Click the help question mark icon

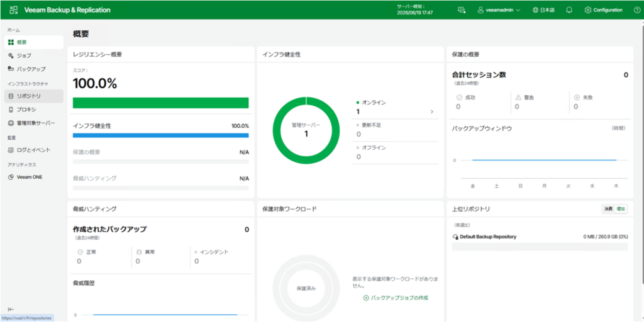pos(637,10)
